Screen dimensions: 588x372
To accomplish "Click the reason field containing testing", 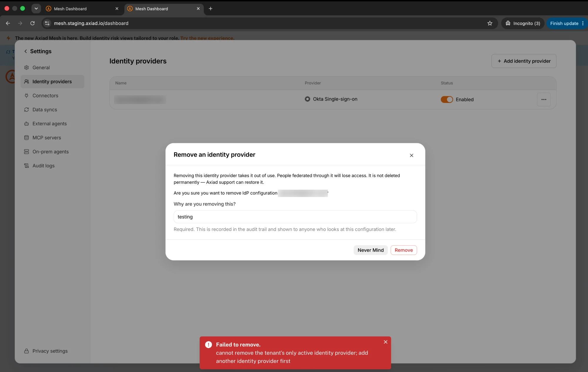I will pyautogui.click(x=295, y=217).
